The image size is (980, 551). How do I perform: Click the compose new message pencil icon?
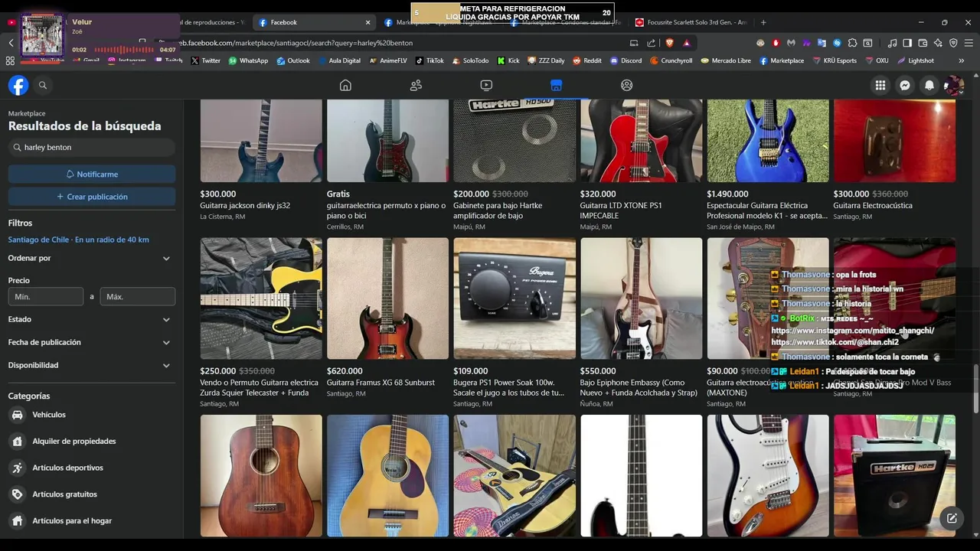click(x=952, y=518)
